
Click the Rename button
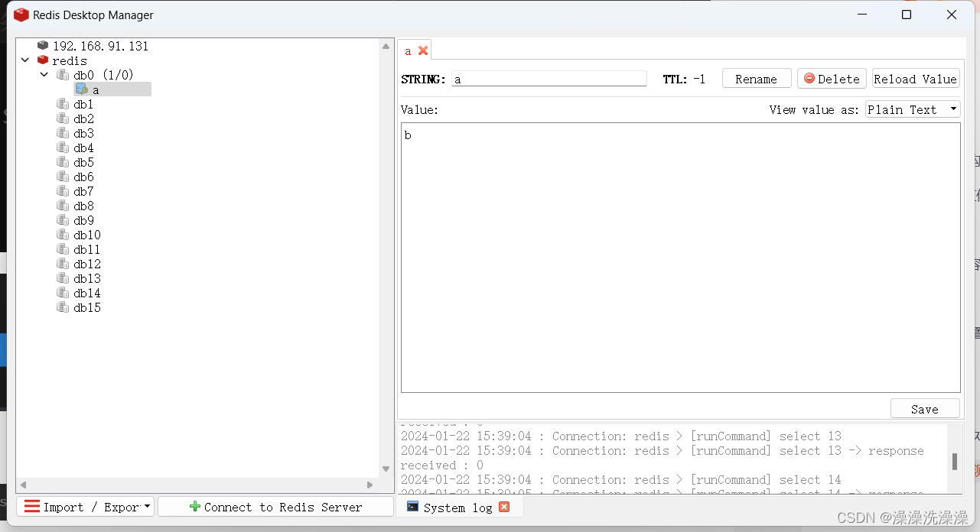757,79
